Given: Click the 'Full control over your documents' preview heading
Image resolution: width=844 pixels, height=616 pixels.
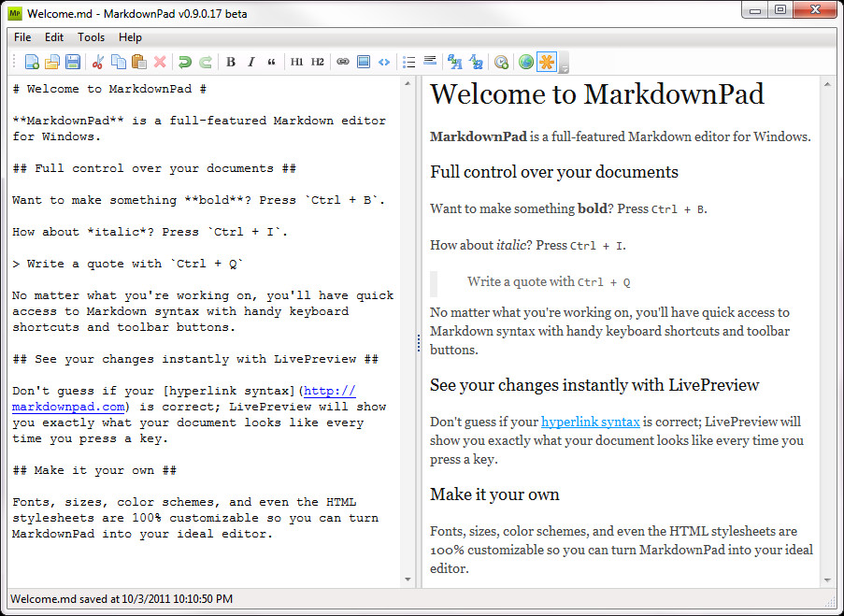Looking at the screenshot, I should tap(554, 172).
